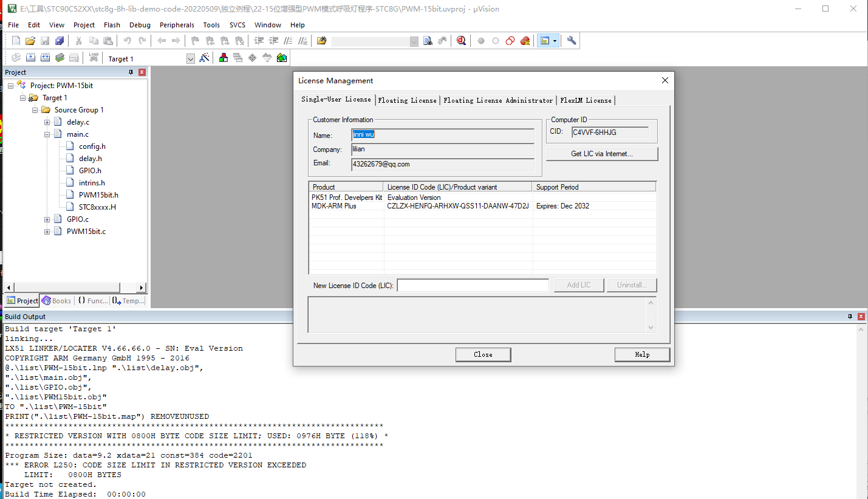Screen dimensions: 868x499
Task: Close the License Management dialog via Close button
Action: tap(483, 354)
